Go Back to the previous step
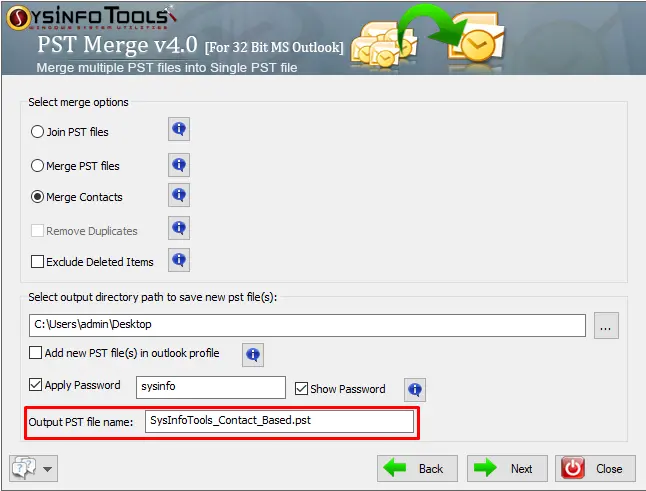 pos(417,468)
